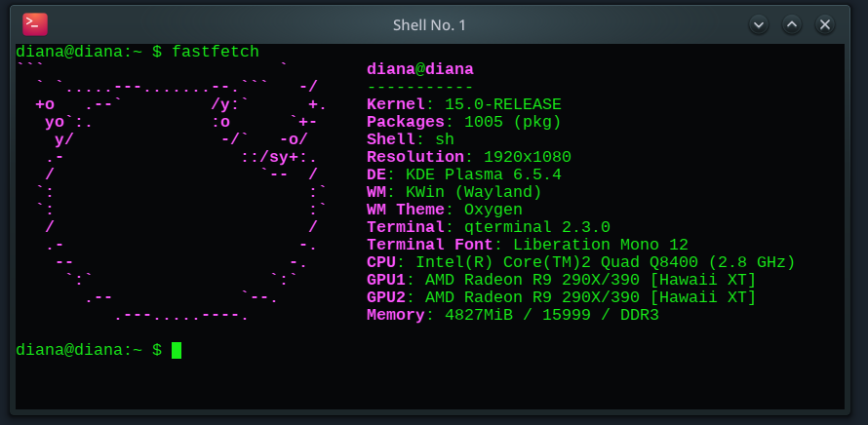The image size is (868, 425).
Task: Click the DE line 'KDE Plasma 6.5.4'
Action: pyautogui.click(x=484, y=174)
